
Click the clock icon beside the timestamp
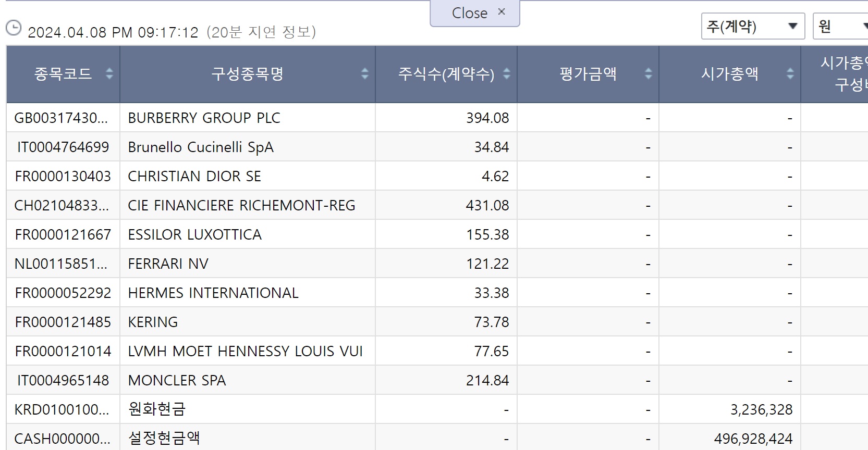pyautogui.click(x=14, y=28)
